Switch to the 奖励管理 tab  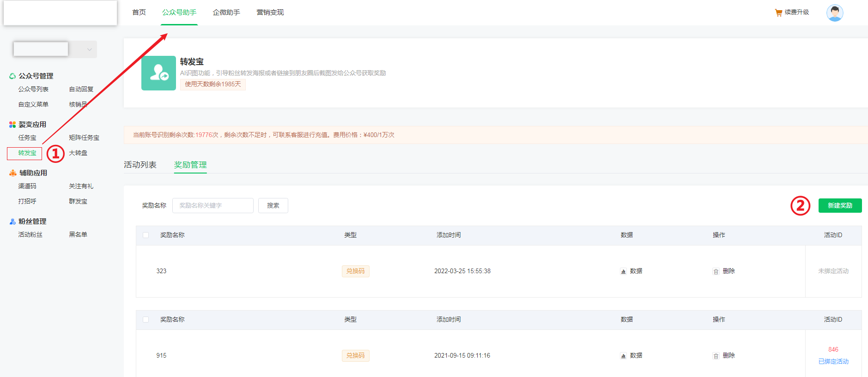click(x=190, y=165)
